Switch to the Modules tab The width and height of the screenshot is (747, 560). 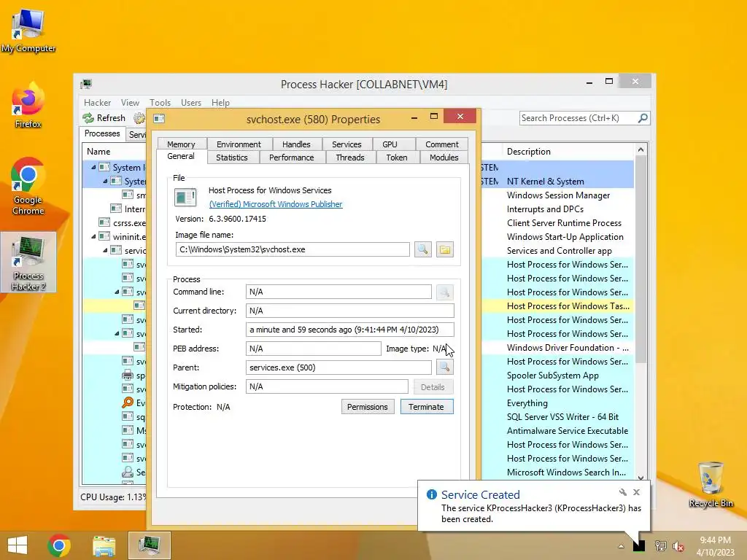(x=444, y=157)
